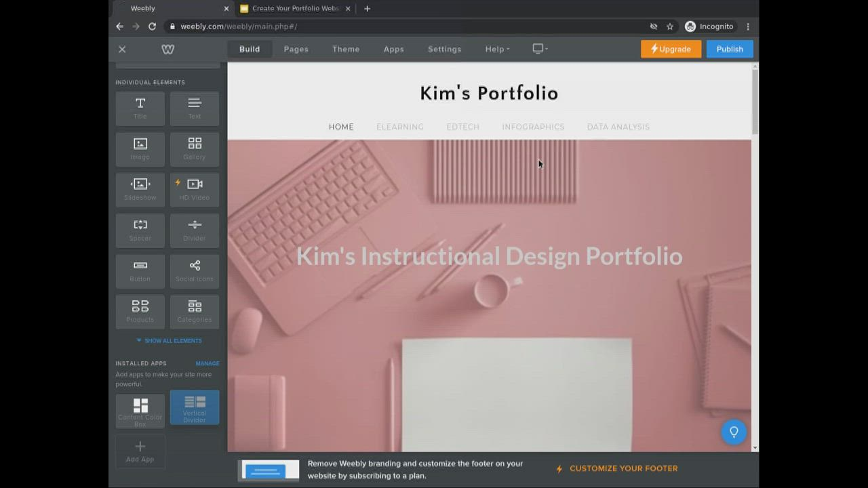Open the Pages tab

coord(296,49)
